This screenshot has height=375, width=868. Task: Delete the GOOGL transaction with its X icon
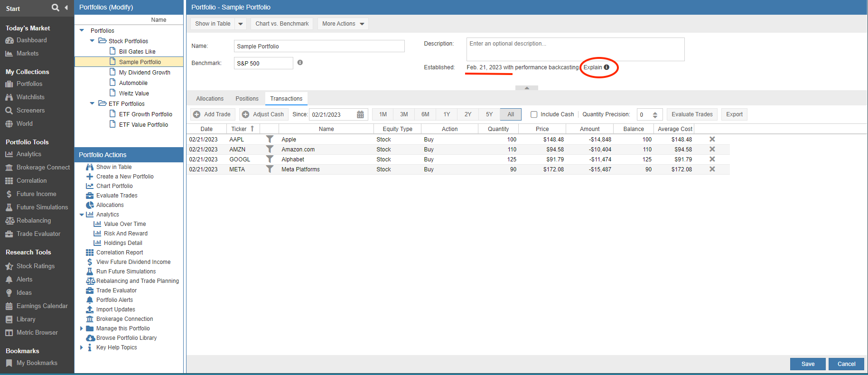click(x=712, y=159)
